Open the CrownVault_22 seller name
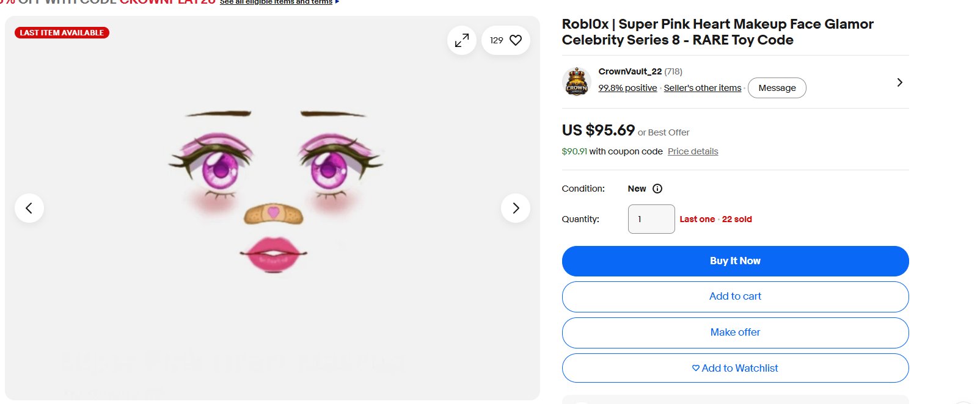Viewport: 980px width, 404px height. coord(630,71)
